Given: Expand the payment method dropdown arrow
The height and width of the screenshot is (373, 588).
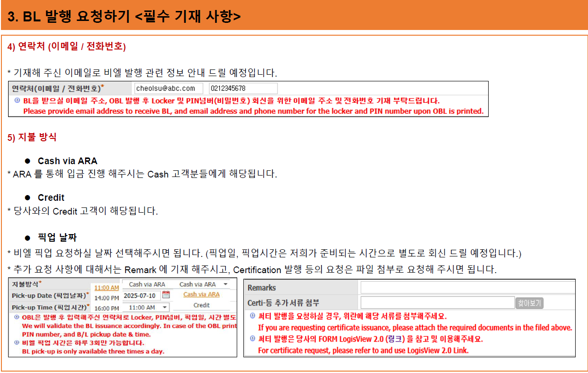Looking at the screenshot, I should (x=225, y=285).
